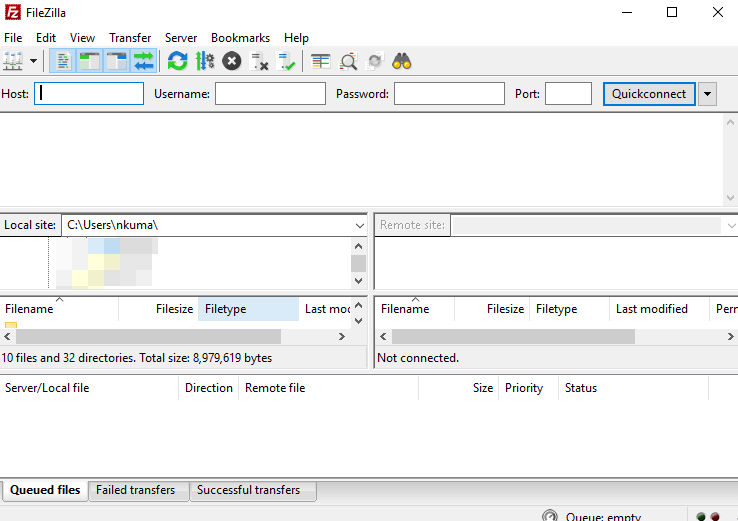Click the Status queue column header
The width and height of the screenshot is (738, 521).
tap(634, 388)
